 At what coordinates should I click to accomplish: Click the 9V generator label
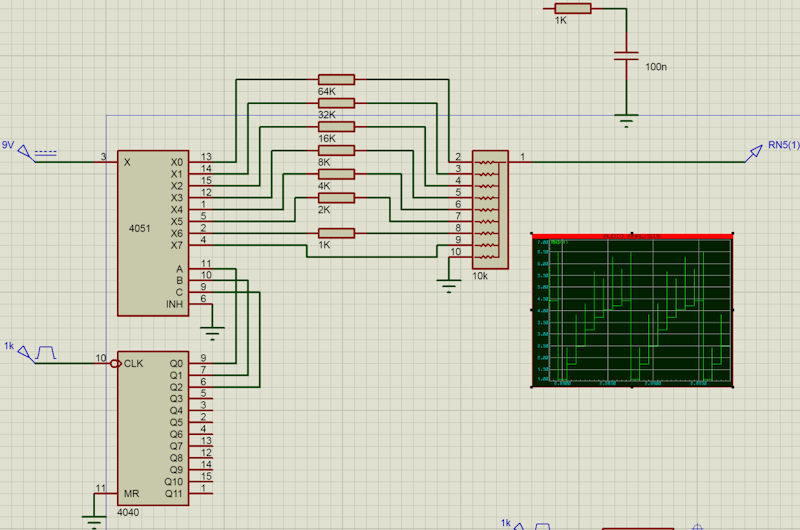[x=8, y=145]
